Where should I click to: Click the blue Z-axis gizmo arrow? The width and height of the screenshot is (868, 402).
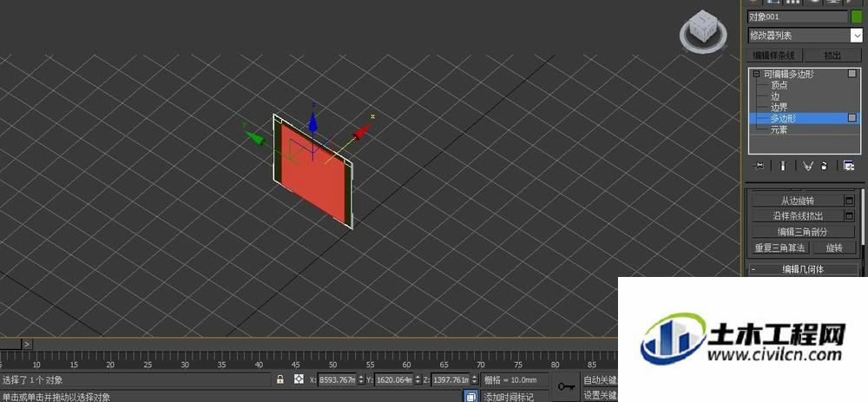312,122
